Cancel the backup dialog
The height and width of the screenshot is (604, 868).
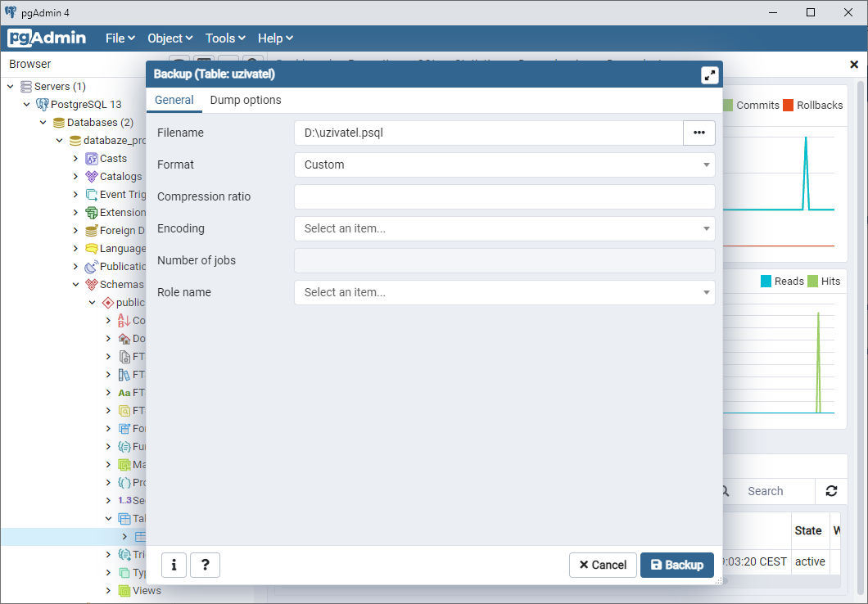[x=603, y=565]
